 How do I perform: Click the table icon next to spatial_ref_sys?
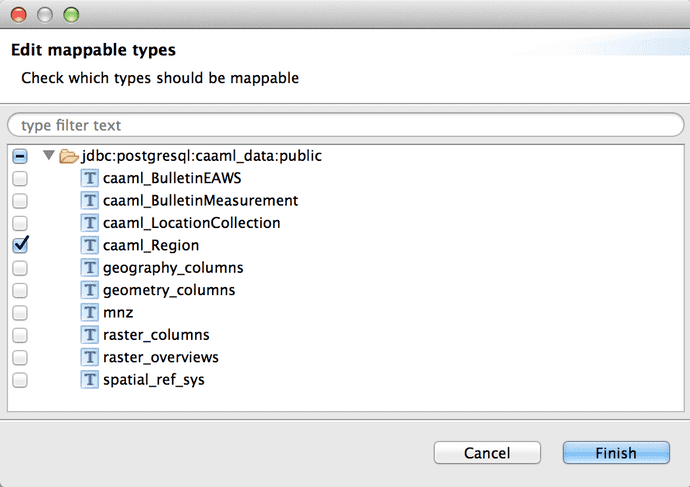(x=91, y=380)
